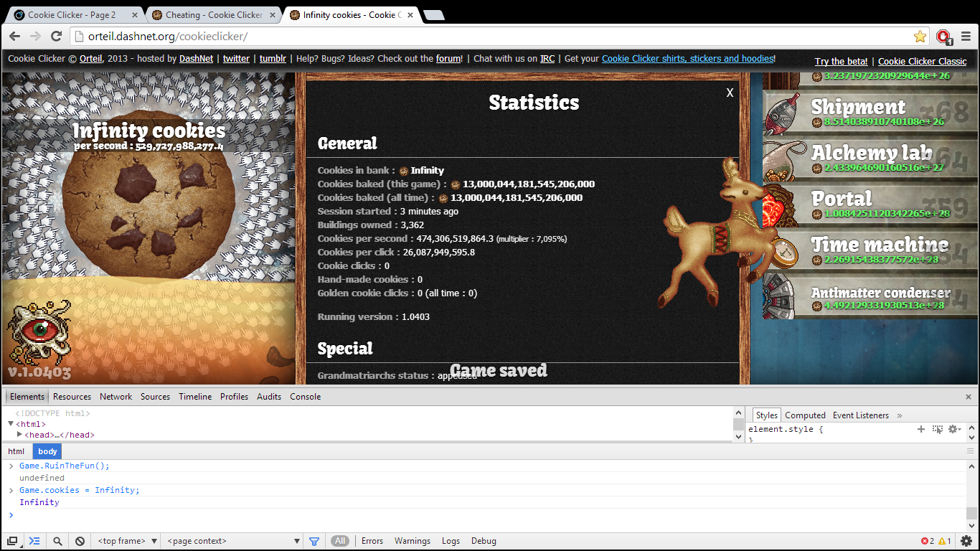The image size is (980, 551).
Task: Open the Profiles DevTools panel
Action: pos(235,397)
